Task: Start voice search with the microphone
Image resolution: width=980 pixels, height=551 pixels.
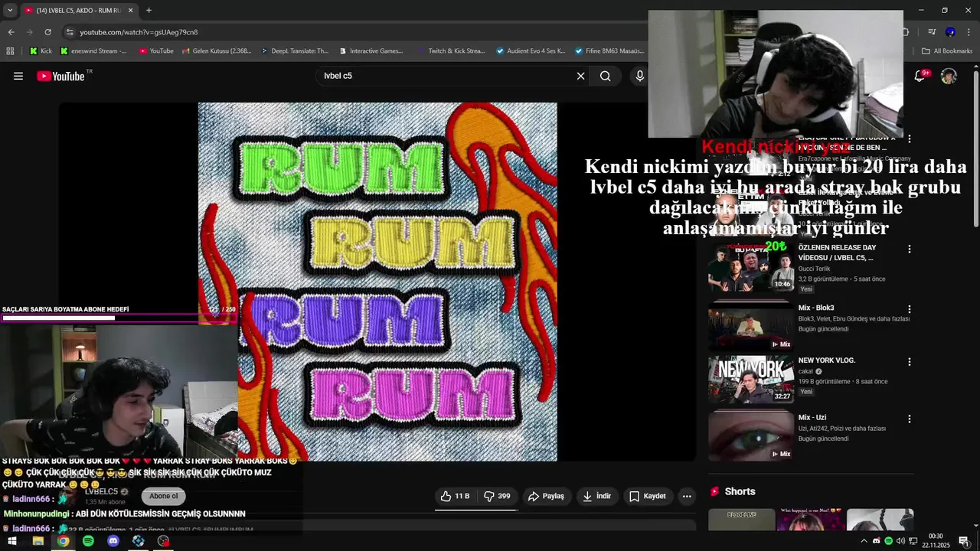Action: [640, 76]
